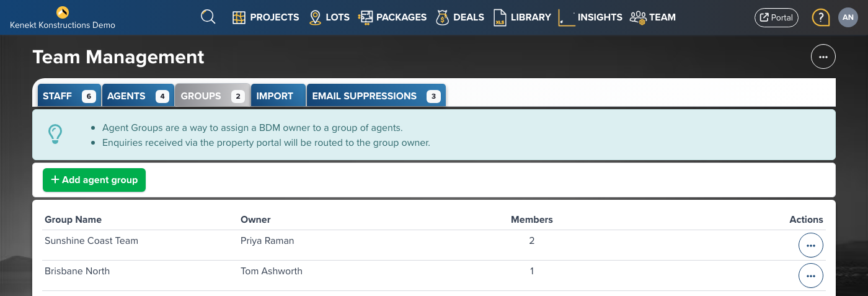The height and width of the screenshot is (296, 868).
Task: Open the help question mark icon
Action: 821,17
